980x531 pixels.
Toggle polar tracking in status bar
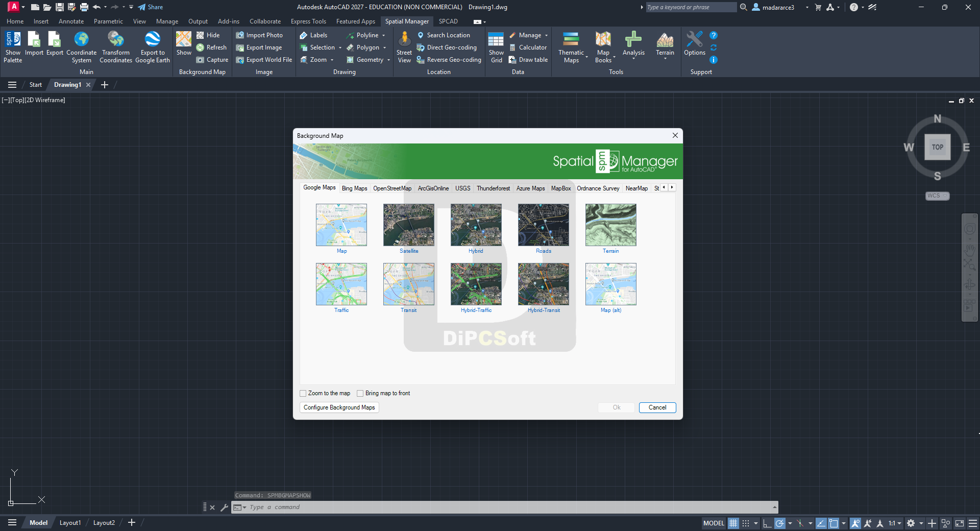(780, 523)
